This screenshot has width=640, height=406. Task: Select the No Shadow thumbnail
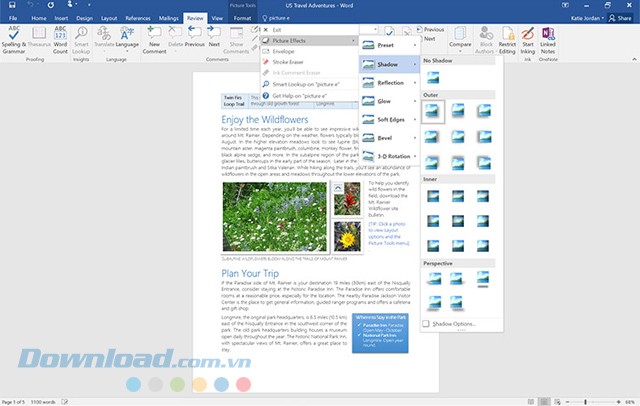(x=433, y=77)
